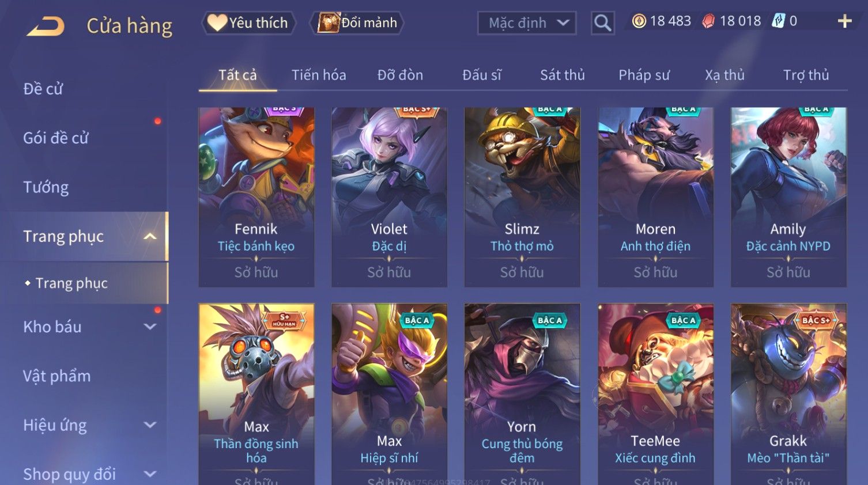Viewport: 868px width, 485px height.
Task: Select Violet Đặc dị skin card
Action: pyautogui.click(x=389, y=197)
